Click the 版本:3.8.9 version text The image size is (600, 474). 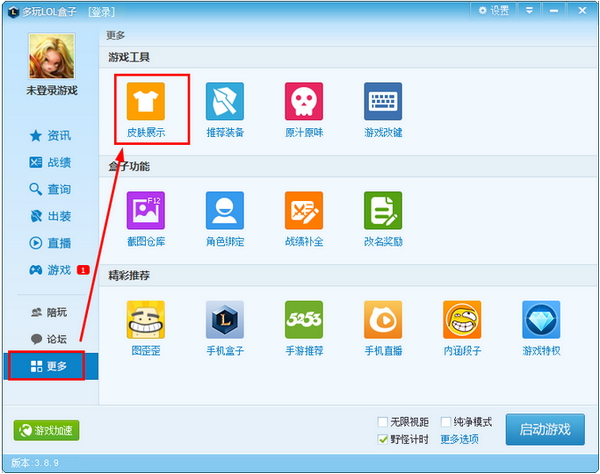[35, 463]
